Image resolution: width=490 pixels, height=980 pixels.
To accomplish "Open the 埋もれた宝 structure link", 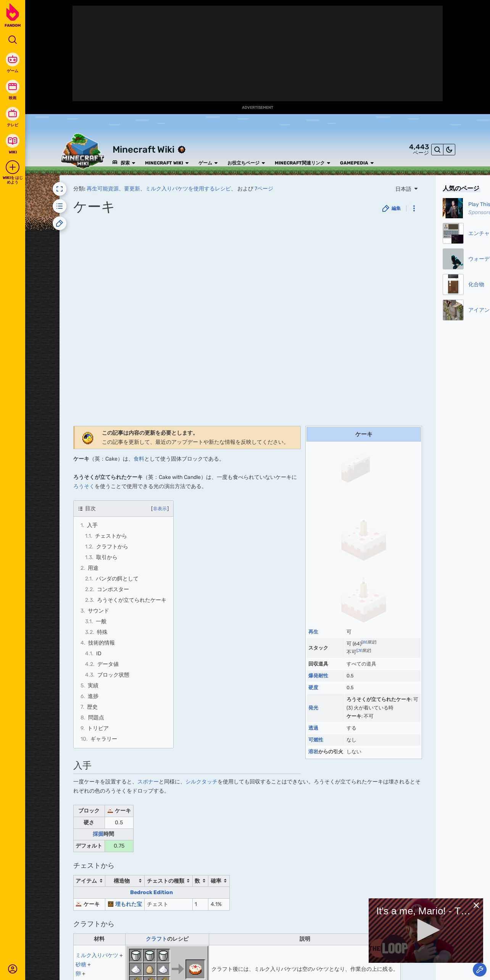I will 129,904.
